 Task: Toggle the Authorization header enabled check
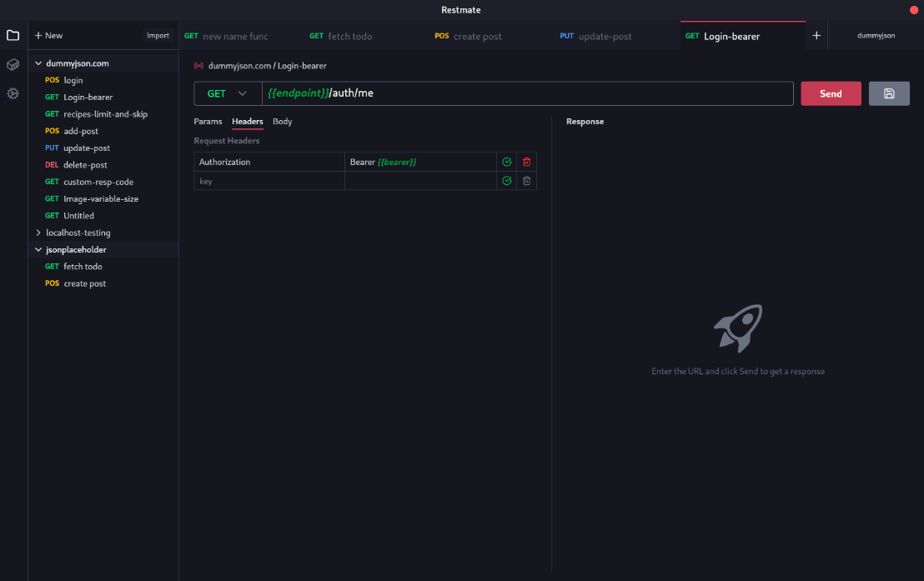coord(507,162)
